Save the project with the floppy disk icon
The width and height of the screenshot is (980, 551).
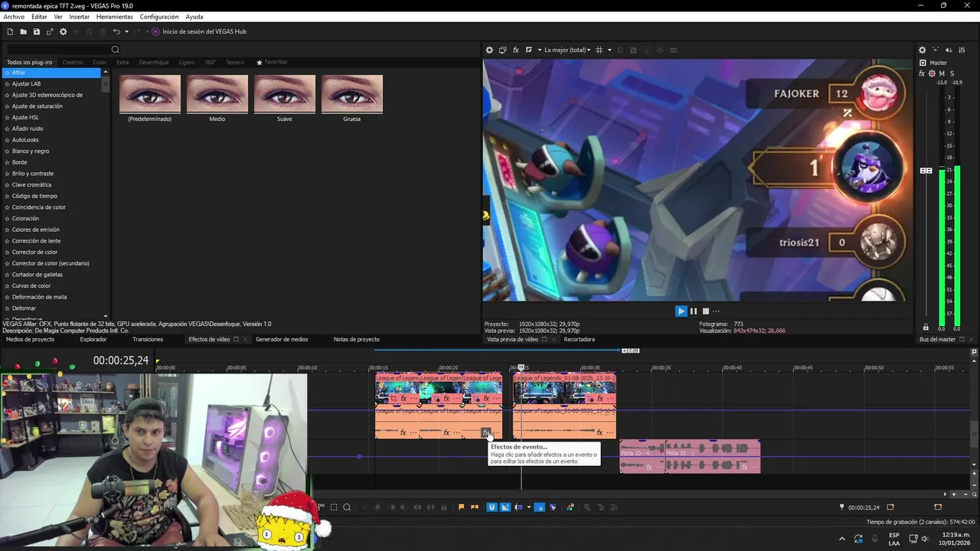pyautogui.click(x=36, y=31)
